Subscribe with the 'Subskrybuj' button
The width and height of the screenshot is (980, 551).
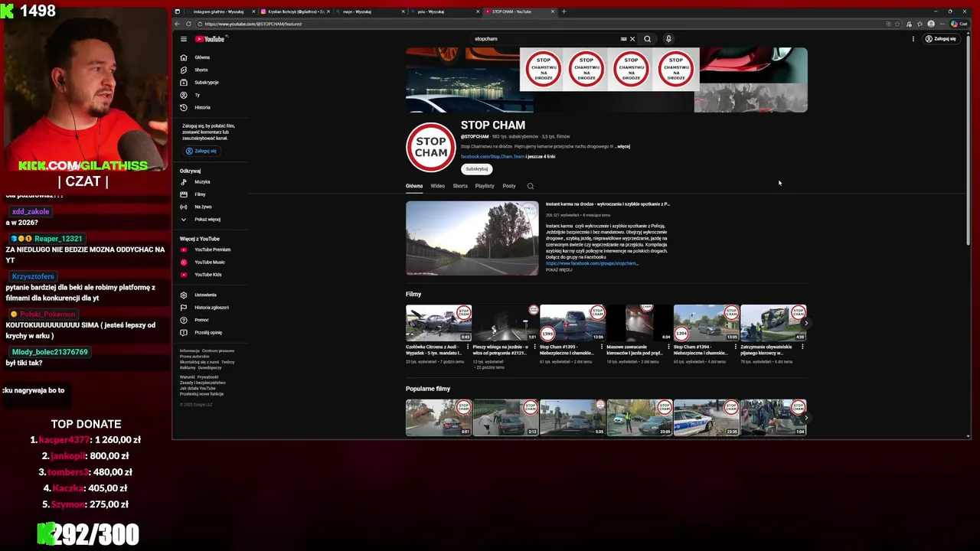point(477,169)
